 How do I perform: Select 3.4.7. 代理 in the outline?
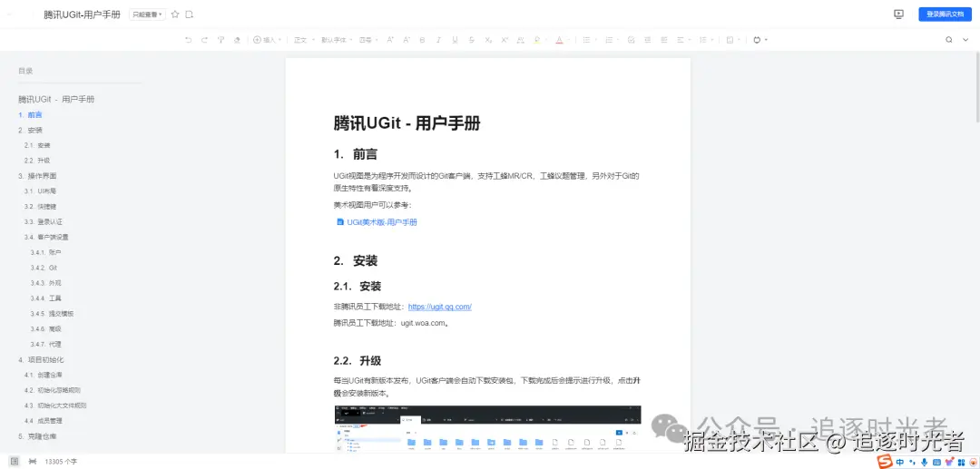click(46, 344)
